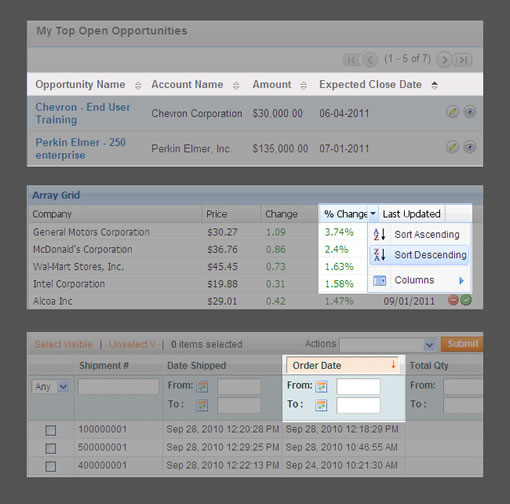
Task: Check the box for shipment 400000001
Action: (x=51, y=466)
